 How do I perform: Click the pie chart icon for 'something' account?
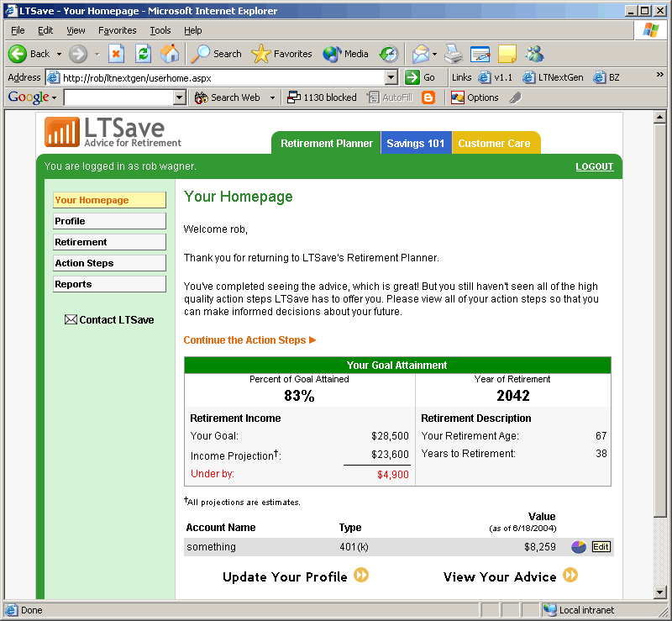578,547
